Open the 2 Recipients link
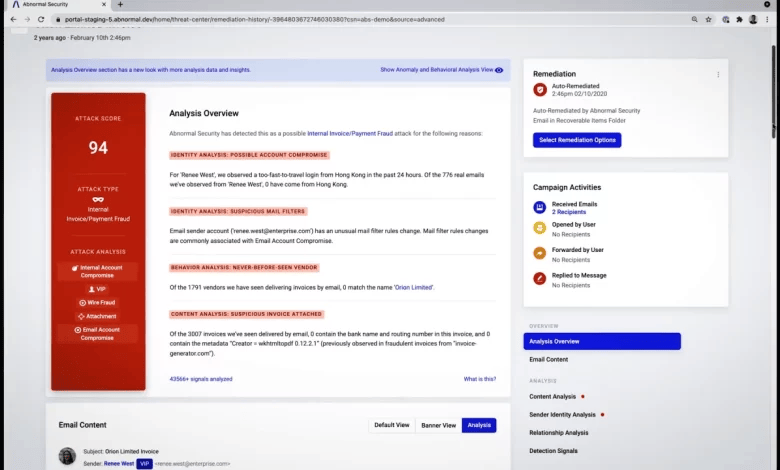This screenshot has height=470, width=780. click(x=569, y=212)
